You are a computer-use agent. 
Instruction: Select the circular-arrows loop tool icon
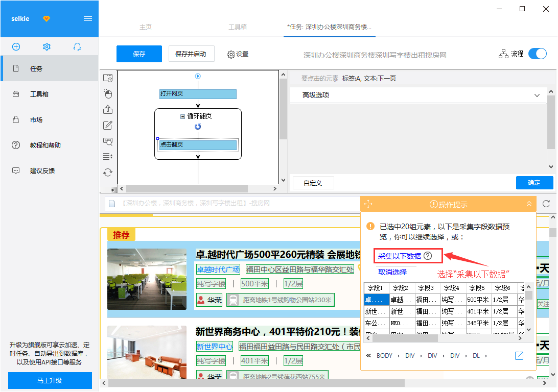click(x=108, y=173)
